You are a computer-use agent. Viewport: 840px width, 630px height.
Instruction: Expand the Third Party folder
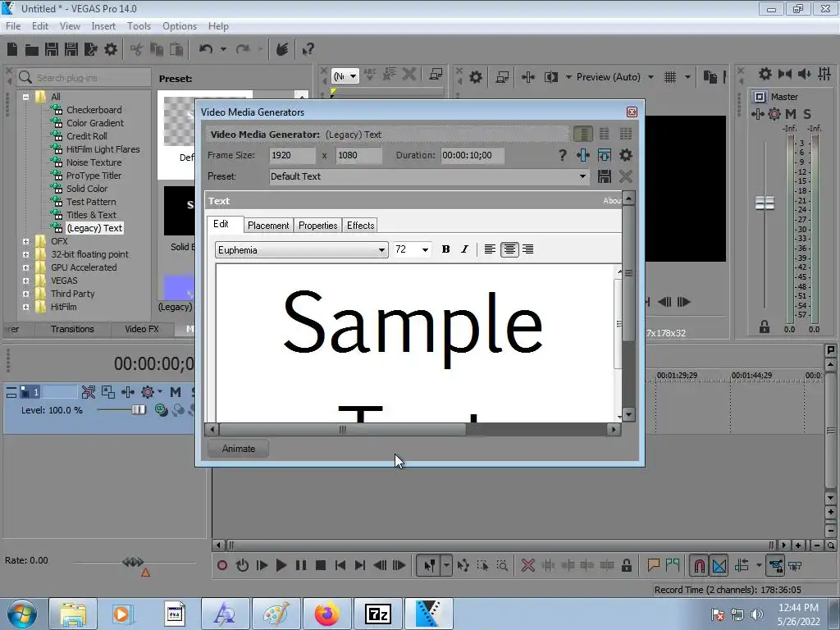(x=25, y=294)
